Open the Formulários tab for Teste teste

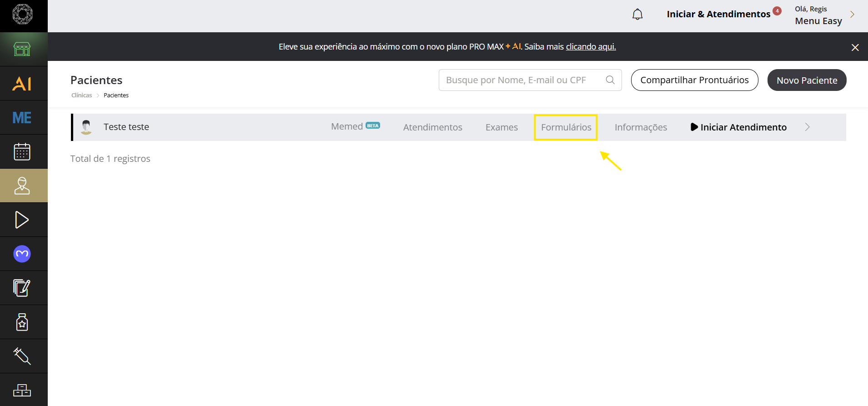tap(566, 127)
